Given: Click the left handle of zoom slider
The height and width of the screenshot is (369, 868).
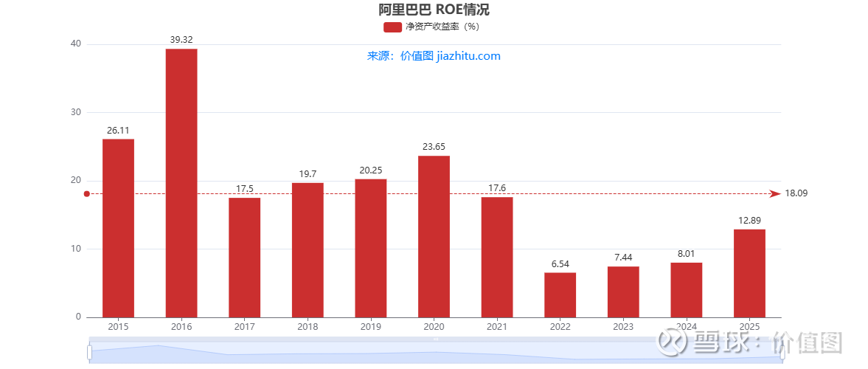Looking at the screenshot, I should click(89, 352).
